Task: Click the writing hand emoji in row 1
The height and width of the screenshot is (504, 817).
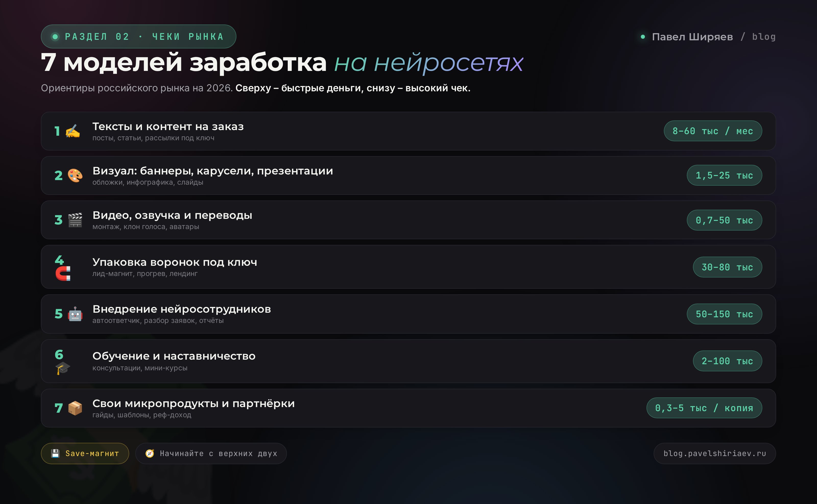Action: pyautogui.click(x=73, y=131)
